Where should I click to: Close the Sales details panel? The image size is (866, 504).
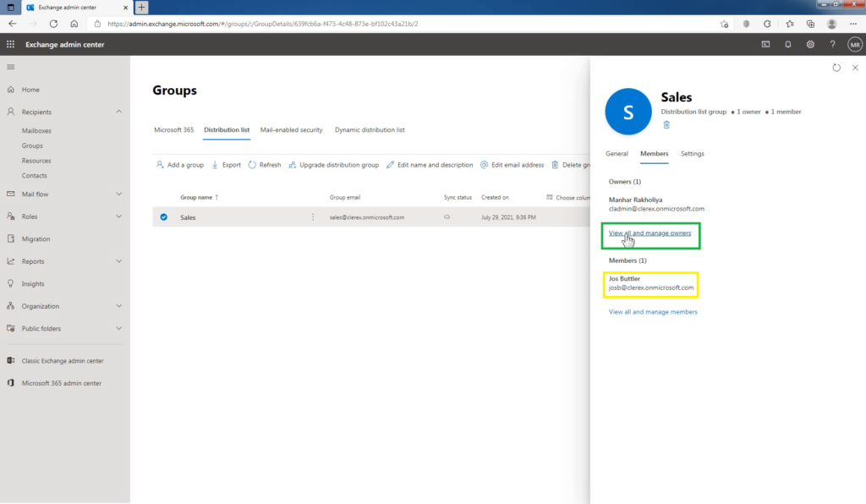855,68
